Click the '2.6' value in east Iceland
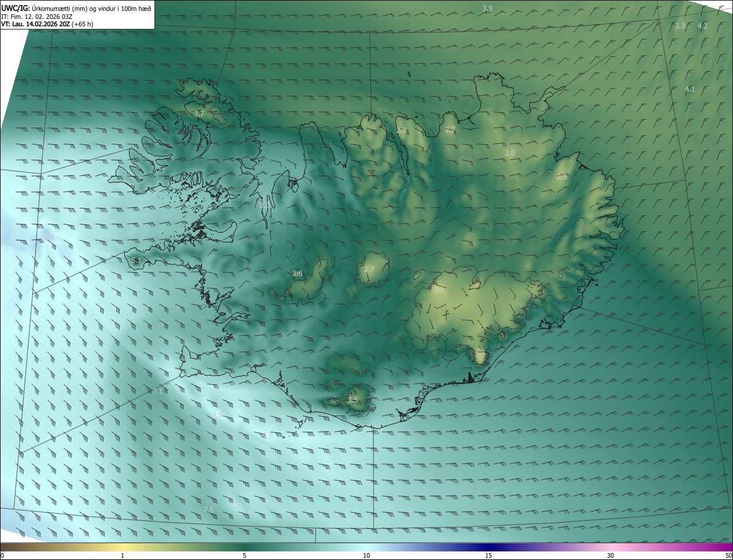 pos(562,176)
